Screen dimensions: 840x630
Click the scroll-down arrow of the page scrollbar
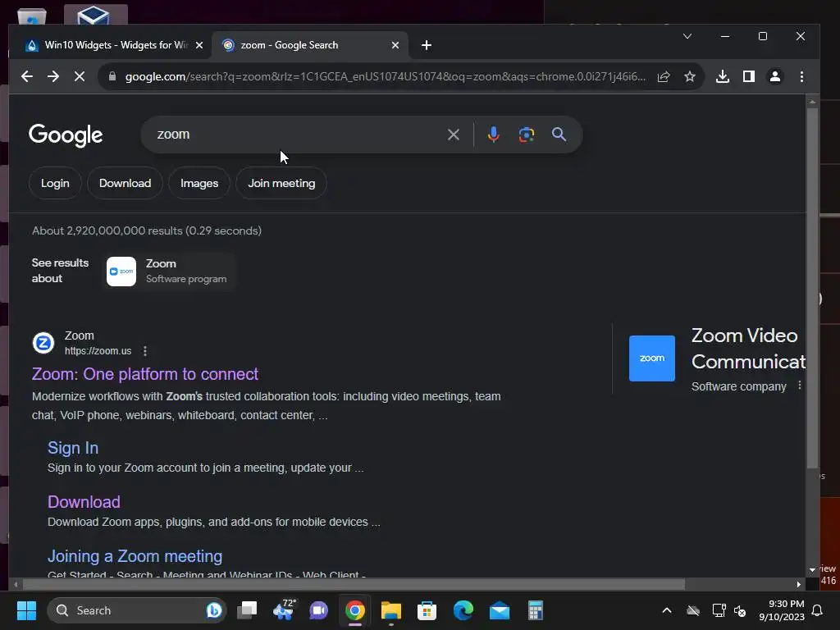coord(813,569)
